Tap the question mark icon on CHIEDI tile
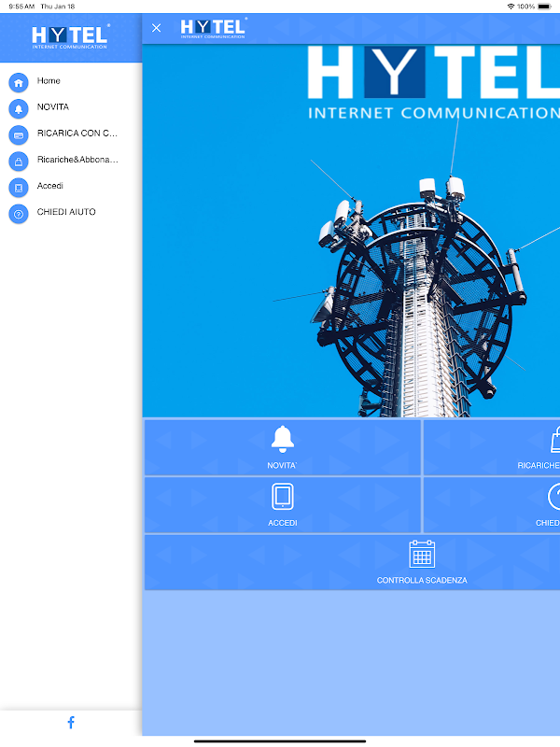 pos(553,497)
